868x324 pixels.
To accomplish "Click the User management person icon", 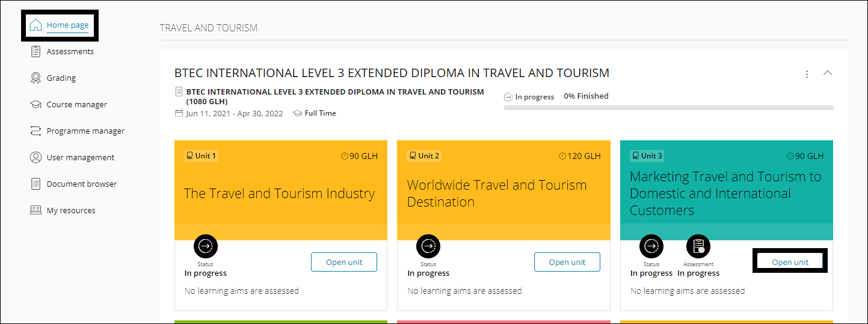I will [x=36, y=157].
